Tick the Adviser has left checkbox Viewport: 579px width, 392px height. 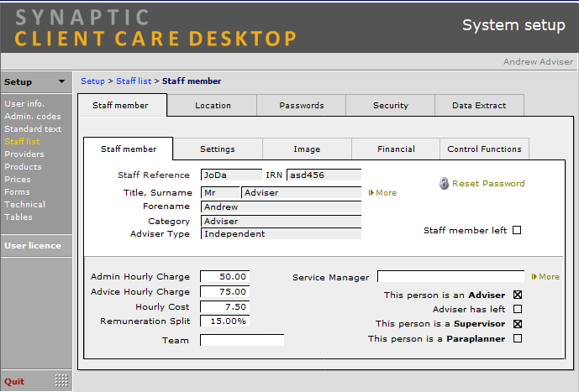pos(518,309)
